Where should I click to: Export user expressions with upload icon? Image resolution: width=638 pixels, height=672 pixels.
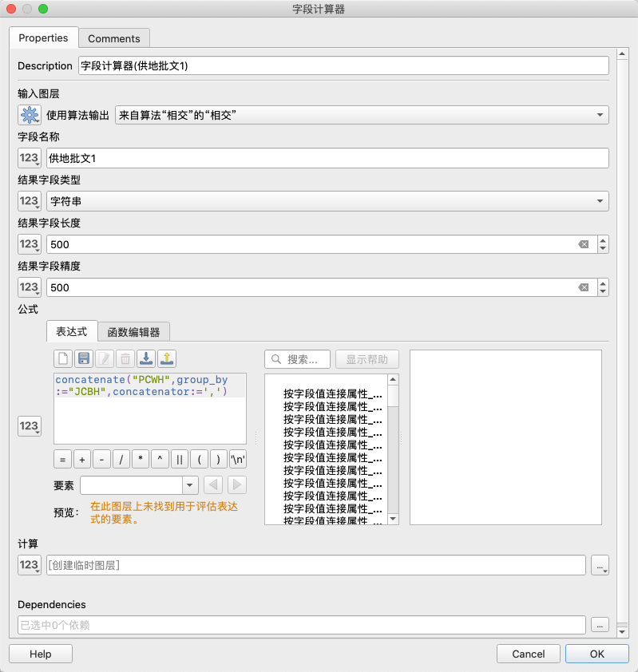tap(167, 358)
